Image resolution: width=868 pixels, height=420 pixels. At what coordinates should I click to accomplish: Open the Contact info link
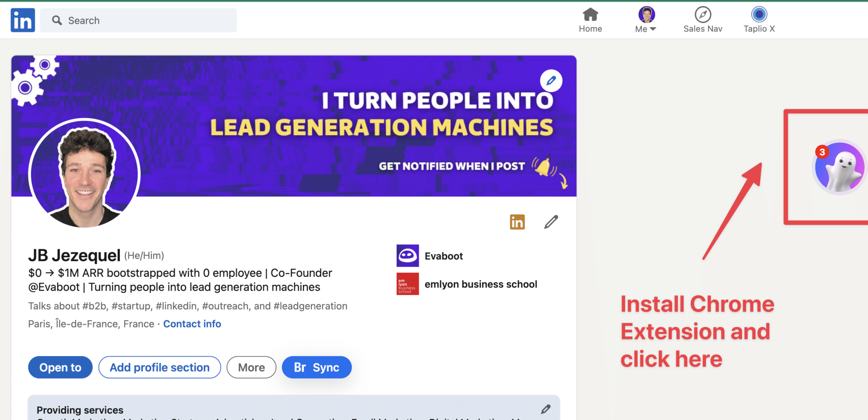tap(192, 324)
